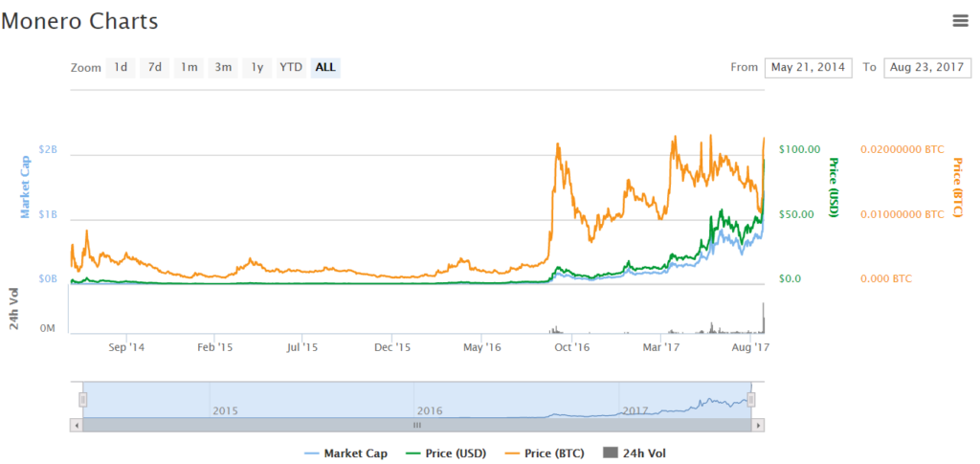
Task: Click the 2016 label in navigator
Action: pyautogui.click(x=430, y=411)
